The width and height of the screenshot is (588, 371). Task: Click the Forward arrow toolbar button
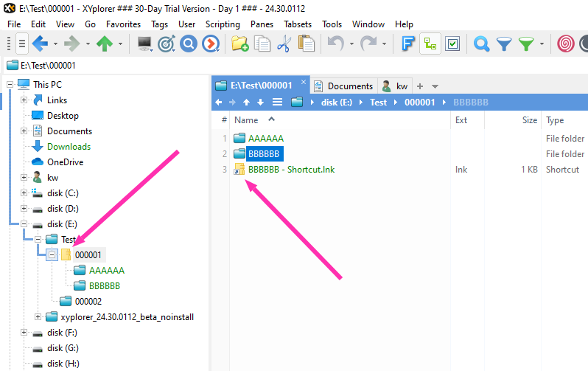pos(71,44)
